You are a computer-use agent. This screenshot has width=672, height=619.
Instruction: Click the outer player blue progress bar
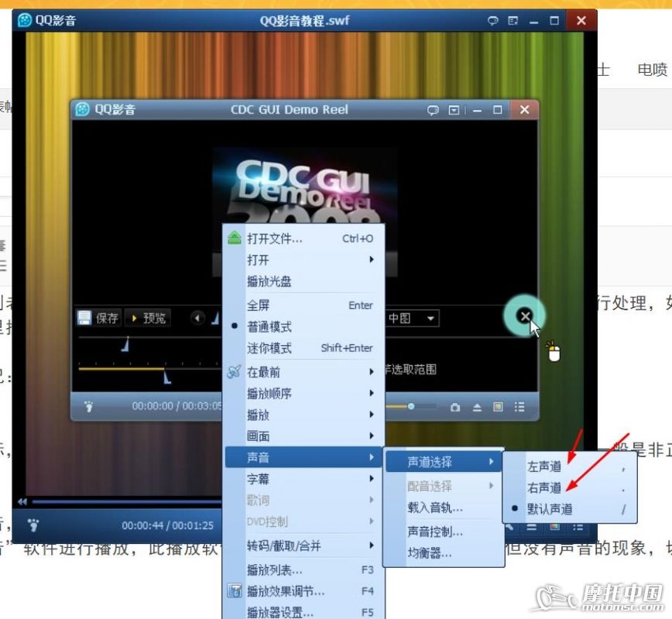[x=127, y=501]
